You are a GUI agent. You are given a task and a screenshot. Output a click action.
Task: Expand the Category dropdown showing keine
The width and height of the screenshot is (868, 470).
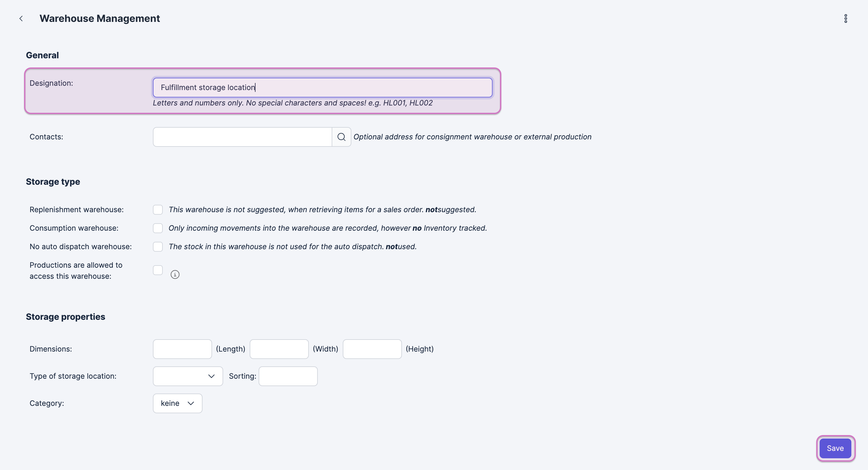point(178,403)
